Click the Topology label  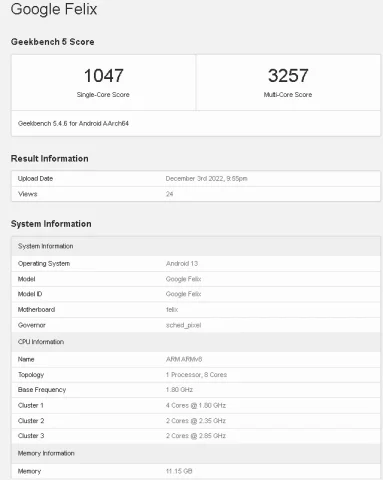[31, 375]
